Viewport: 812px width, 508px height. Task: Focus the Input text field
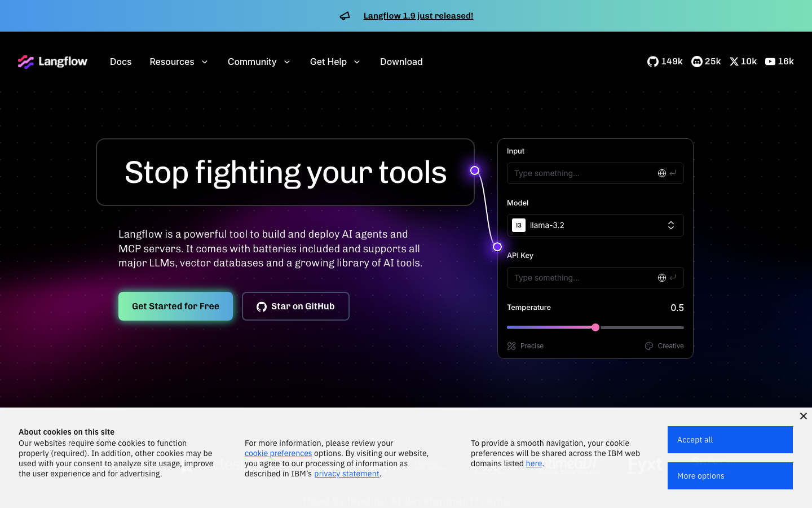tap(595, 173)
